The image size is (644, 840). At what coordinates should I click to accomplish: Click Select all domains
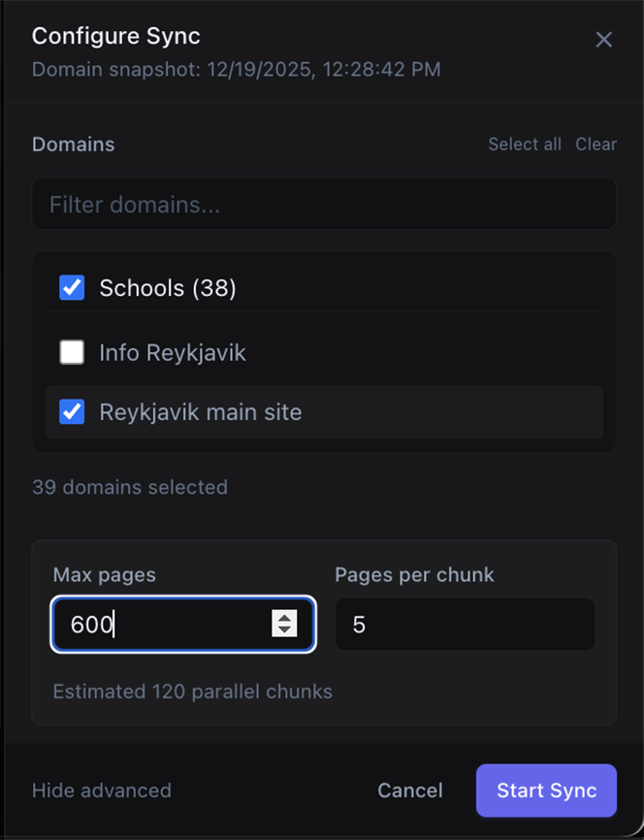pyautogui.click(x=524, y=144)
